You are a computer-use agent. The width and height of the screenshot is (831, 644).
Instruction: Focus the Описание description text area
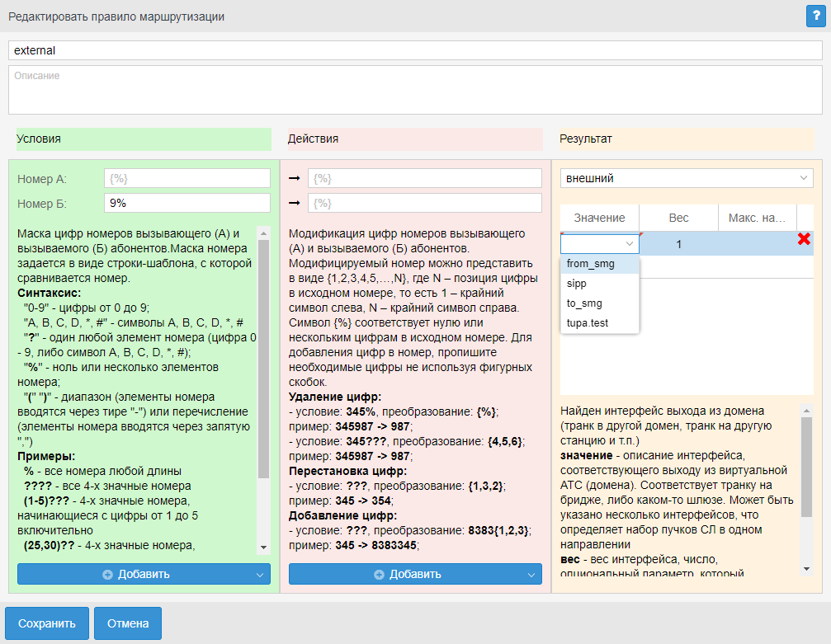415,90
